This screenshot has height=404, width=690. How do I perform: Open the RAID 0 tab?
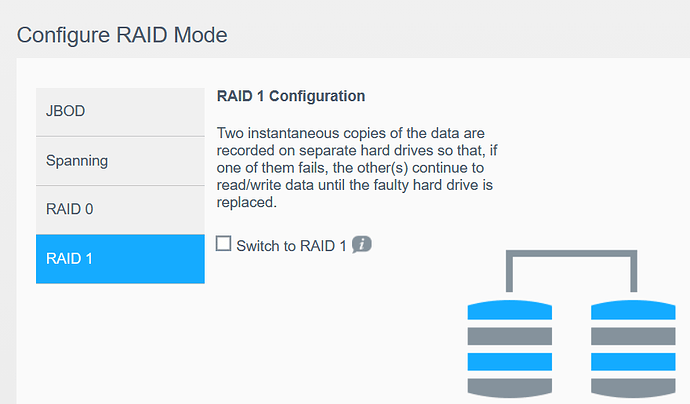(x=120, y=209)
